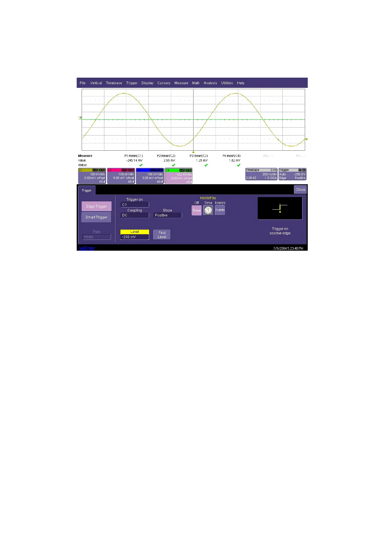Image resolution: width=392 pixels, height=554 pixels.
Task: Open the Utilities menu
Action: click(x=227, y=83)
